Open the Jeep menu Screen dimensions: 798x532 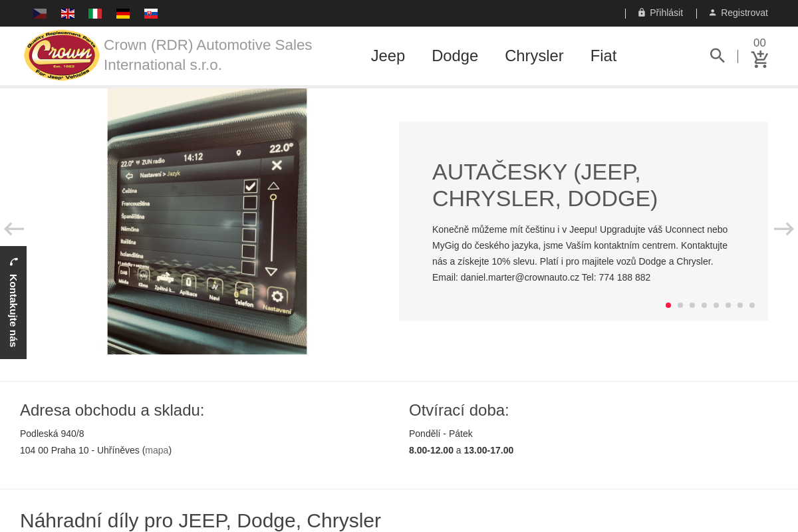coord(388,56)
